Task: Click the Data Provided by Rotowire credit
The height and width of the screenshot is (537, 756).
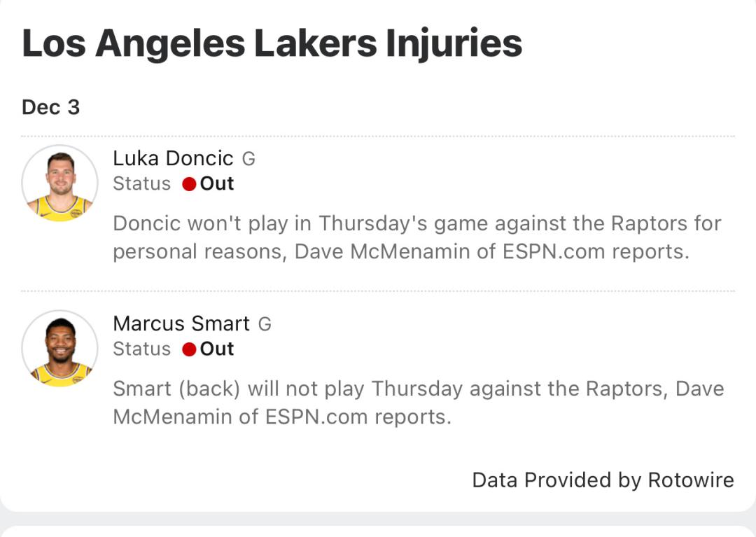Action: [603, 480]
